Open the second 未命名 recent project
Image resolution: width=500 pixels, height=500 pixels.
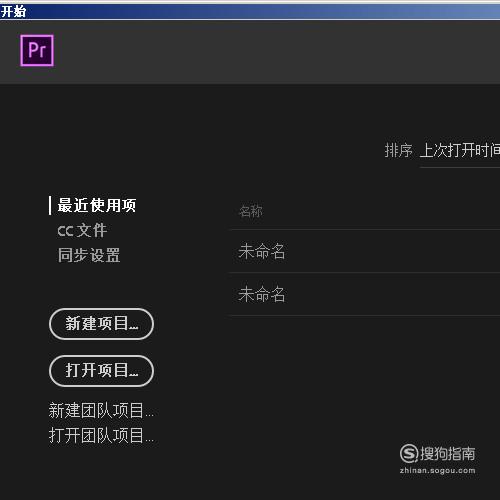(x=364, y=294)
